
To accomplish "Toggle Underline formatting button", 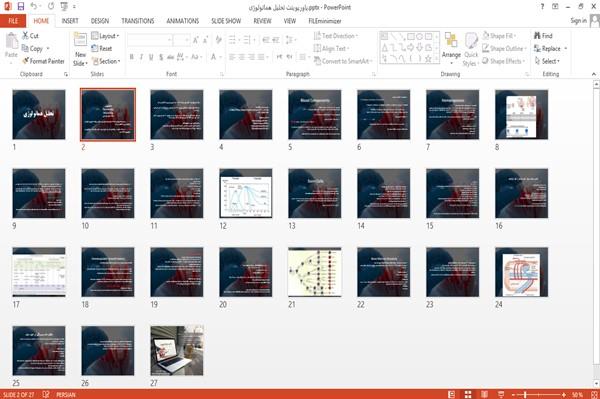I will click(x=151, y=57).
